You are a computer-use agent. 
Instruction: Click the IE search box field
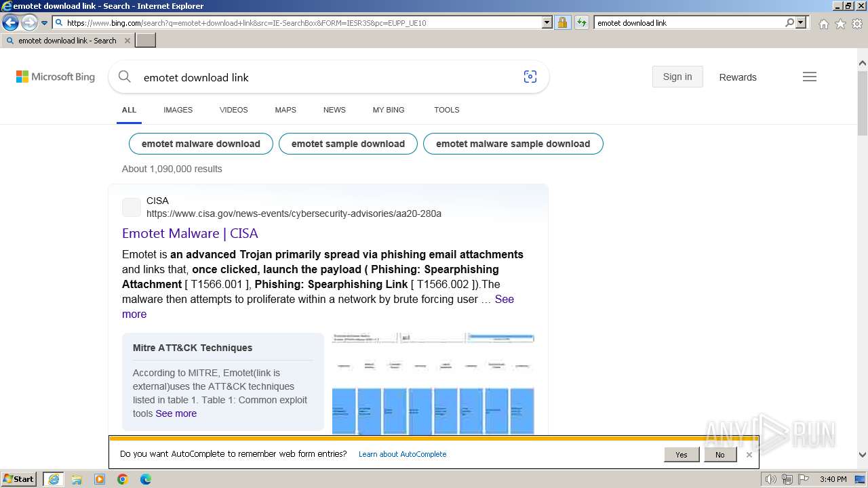pos(688,23)
